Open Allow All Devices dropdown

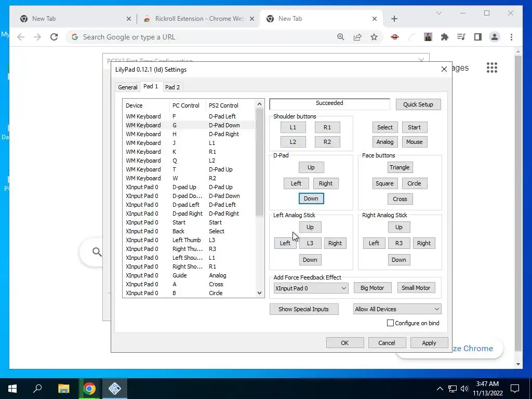[x=397, y=309]
